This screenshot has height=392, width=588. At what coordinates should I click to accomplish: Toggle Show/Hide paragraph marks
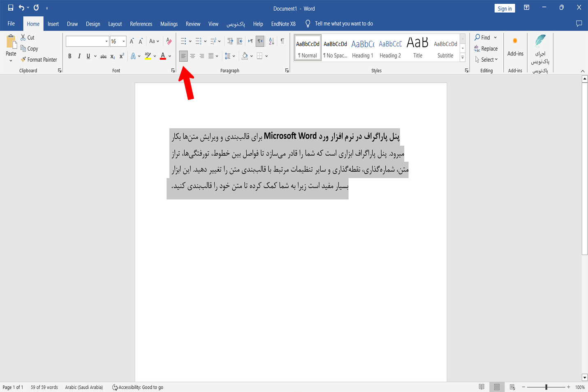point(282,41)
